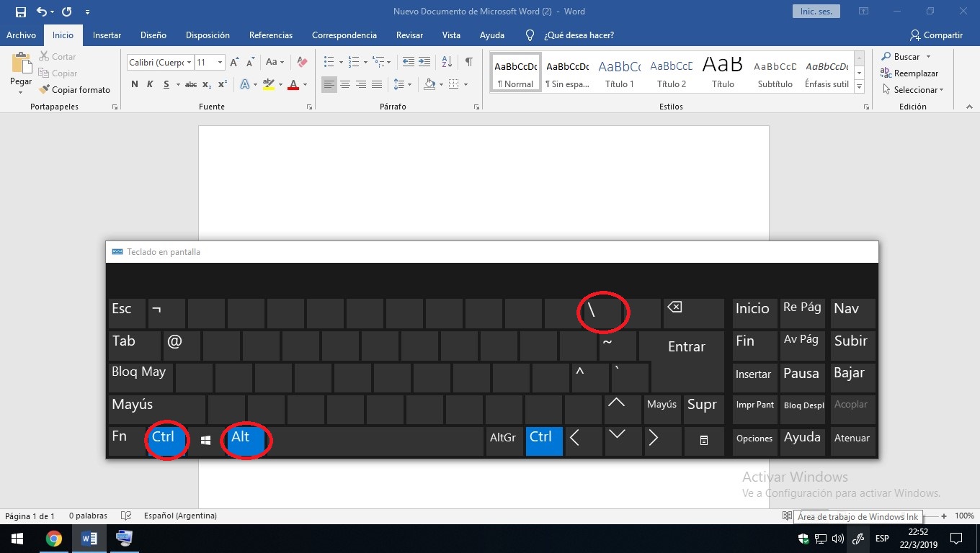This screenshot has width=980, height=553.
Task: Apply red font color button
Action: point(293,84)
